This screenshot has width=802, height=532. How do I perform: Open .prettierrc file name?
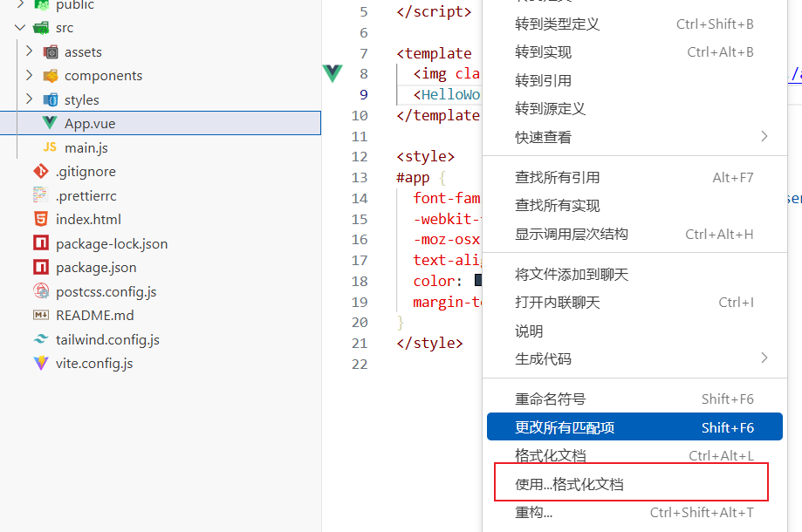[86, 195]
